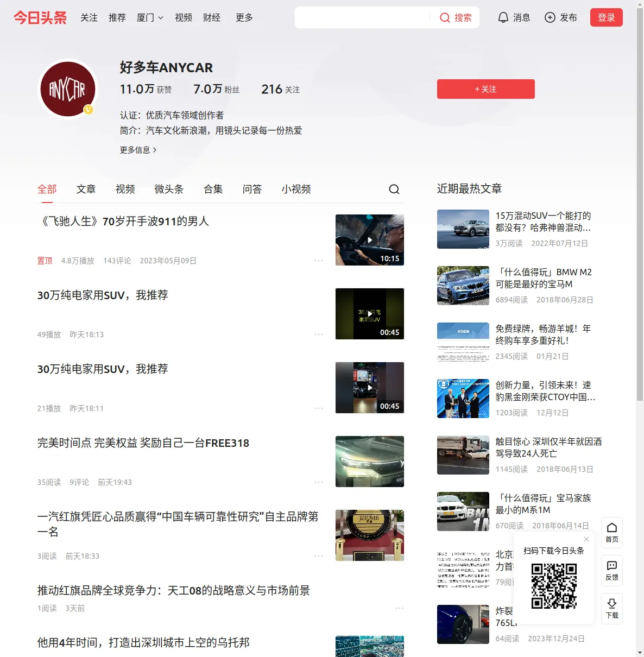Screen dimensions: 644x657
Task: Click the red 登录 button
Action: click(607, 17)
